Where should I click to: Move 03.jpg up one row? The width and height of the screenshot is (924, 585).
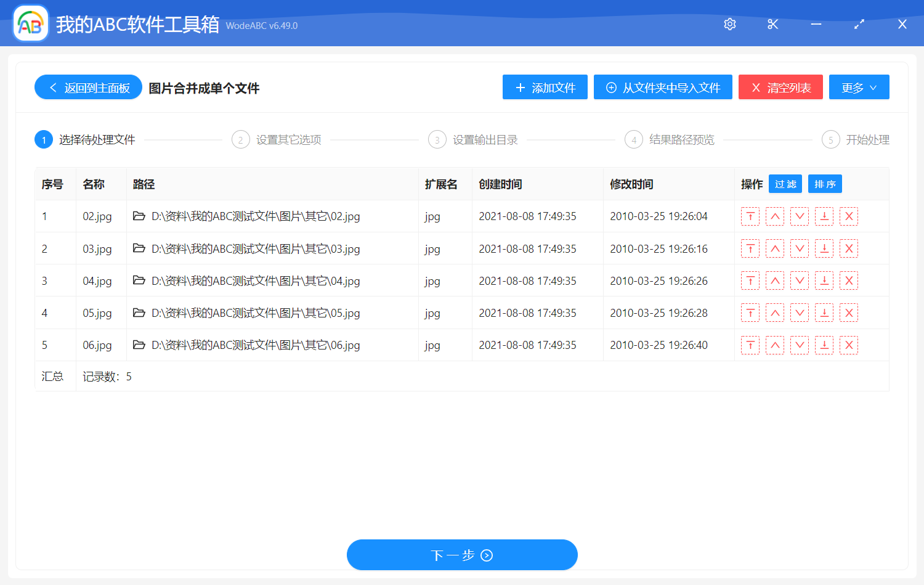pyautogui.click(x=774, y=249)
